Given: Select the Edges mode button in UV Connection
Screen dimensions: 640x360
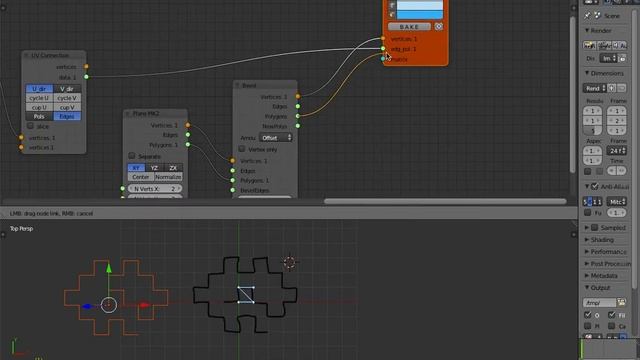Looking at the screenshot, I should (67, 116).
